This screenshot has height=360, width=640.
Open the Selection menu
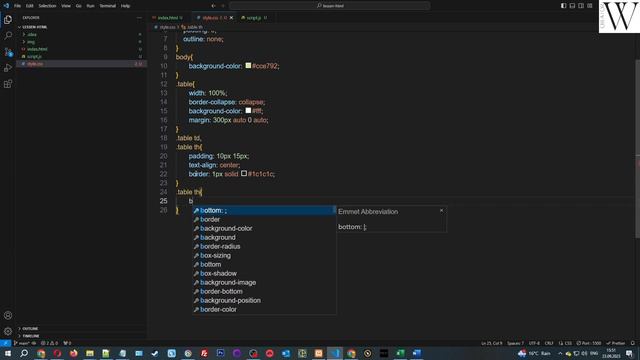[47, 6]
